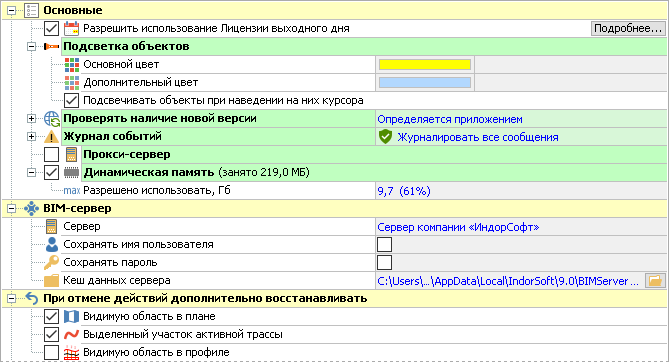Open Подробнее... details about weekend license

(x=628, y=28)
